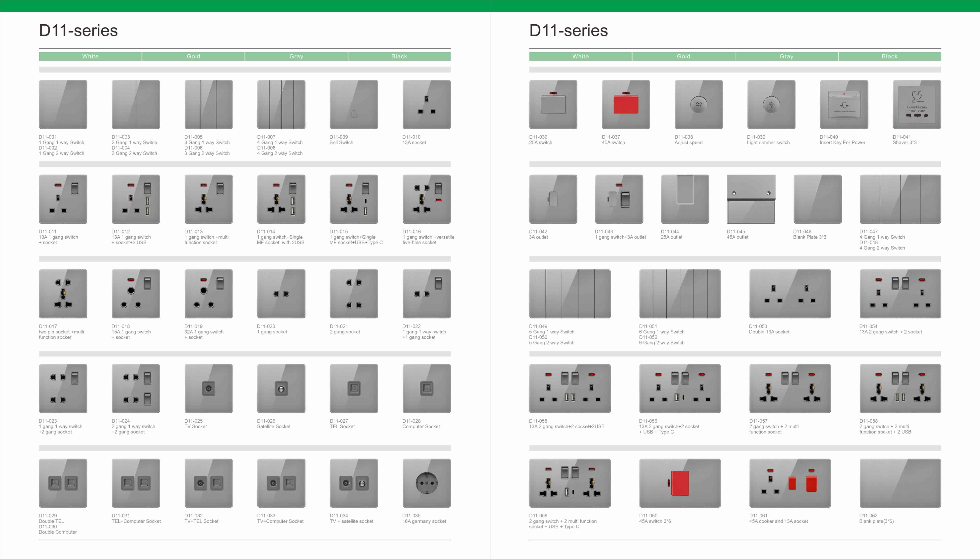980x559 pixels.
Task: Select the White tab on the left page
Action: tap(90, 56)
